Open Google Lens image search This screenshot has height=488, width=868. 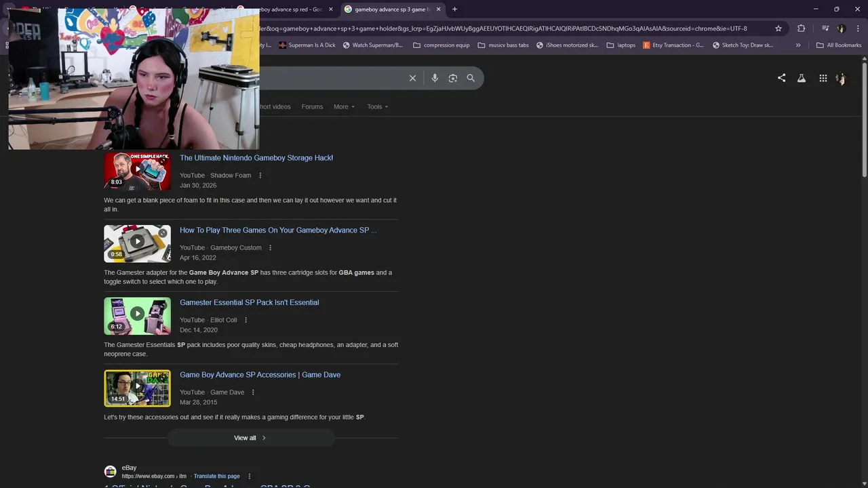pos(453,78)
